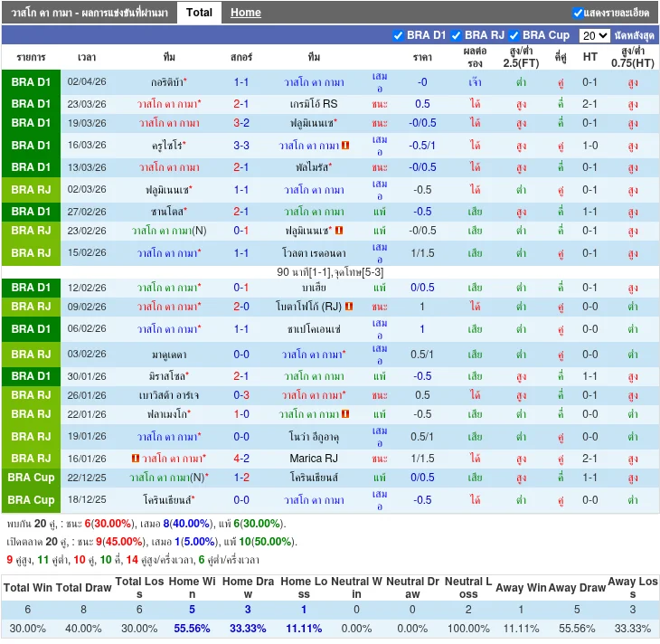Disable the BRA Cup filter checkbox
This screenshot has width=660, height=644.
click(514, 36)
